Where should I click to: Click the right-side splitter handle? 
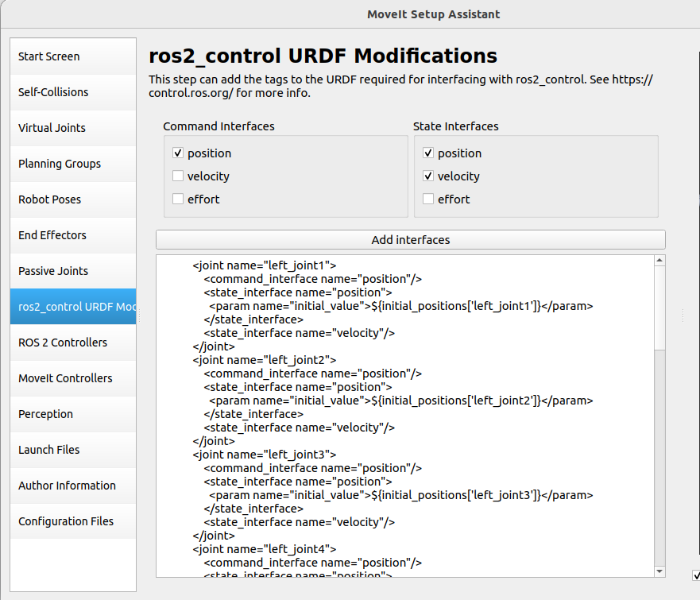point(683,316)
